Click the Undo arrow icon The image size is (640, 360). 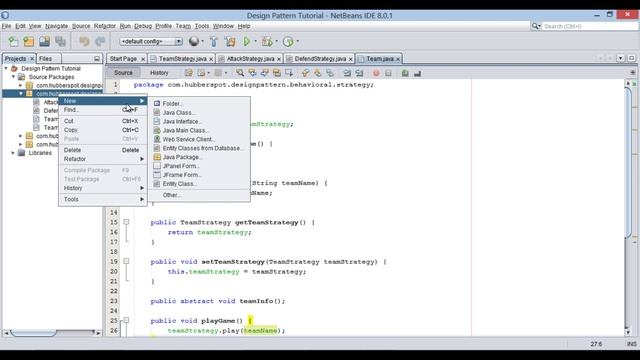coord(84,41)
